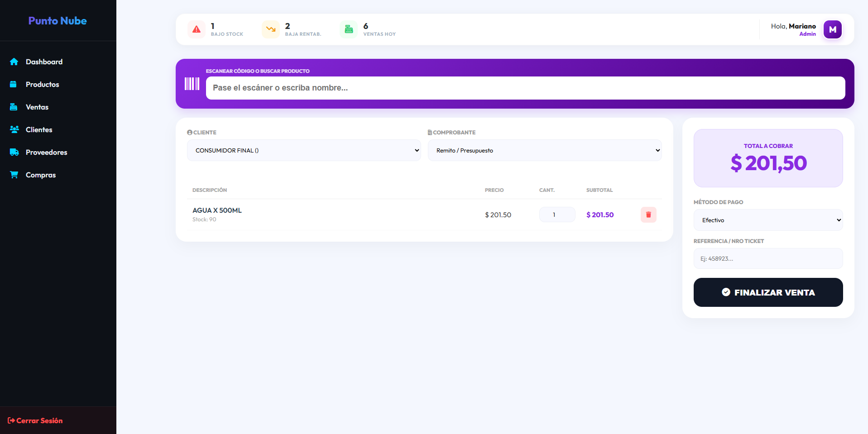The height and width of the screenshot is (434, 868).
Task: Click the quantity field for AGUA X 500ML
Action: 557,215
